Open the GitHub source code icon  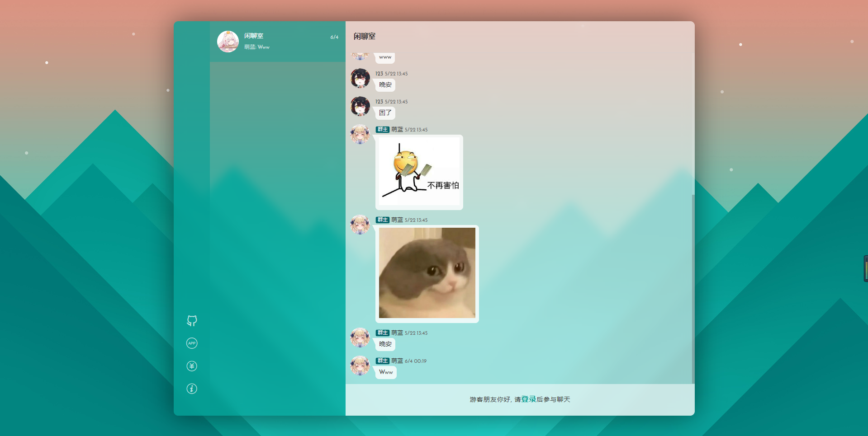click(x=192, y=321)
